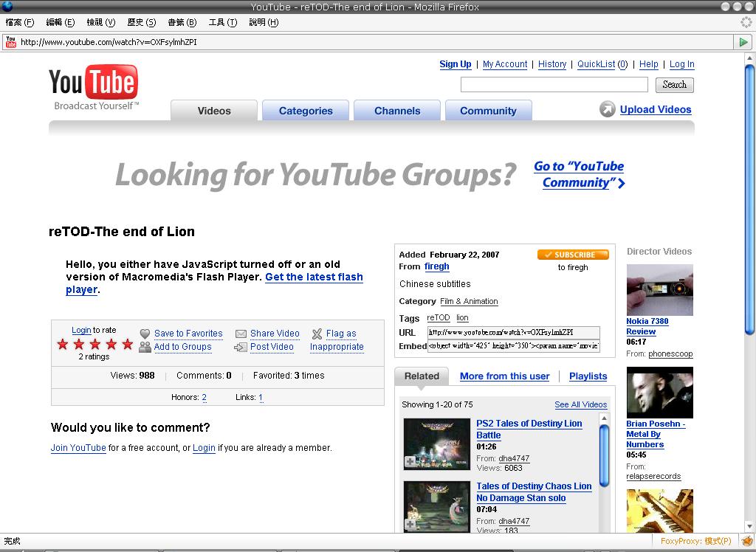This screenshot has width=756, height=552.
Task: Click the Add to Groups people icon
Action: [x=145, y=347]
